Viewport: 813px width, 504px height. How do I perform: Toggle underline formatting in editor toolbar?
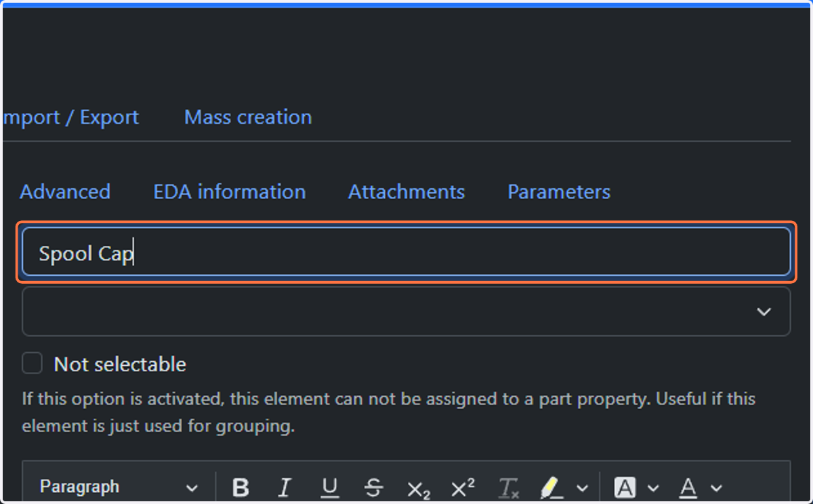330,488
